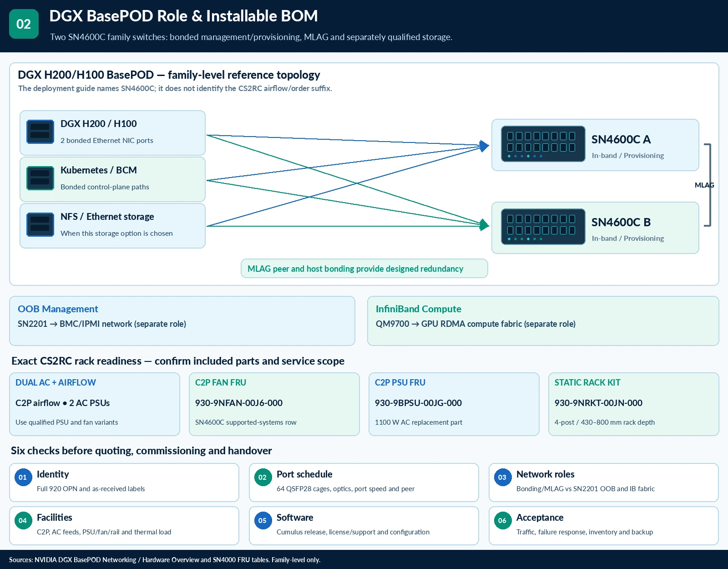Click 'SN2201 → BMC/IPMI network' text

click(102, 324)
